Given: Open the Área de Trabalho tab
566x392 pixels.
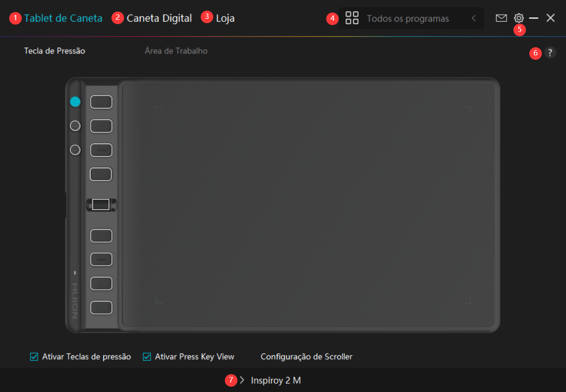Looking at the screenshot, I should [x=176, y=51].
